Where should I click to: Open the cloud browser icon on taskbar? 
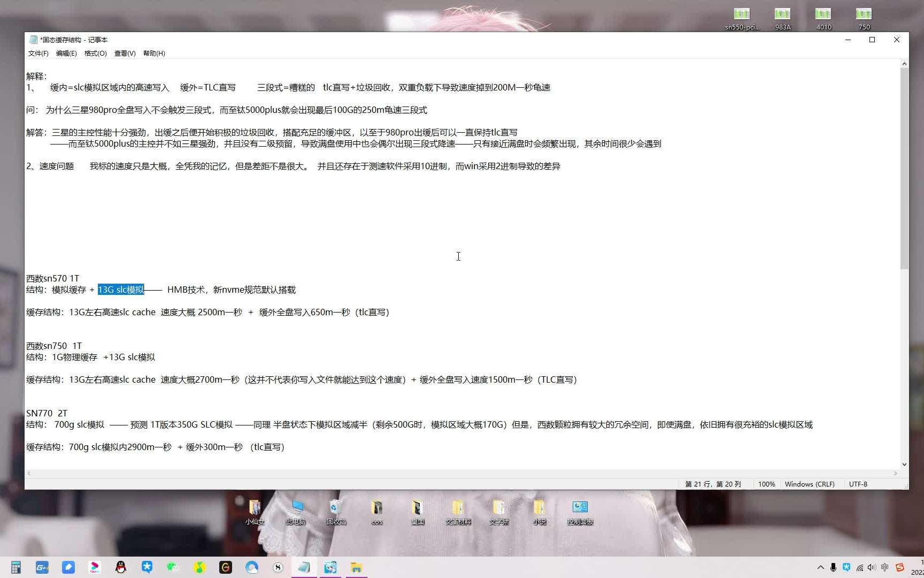(x=252, y=567)
